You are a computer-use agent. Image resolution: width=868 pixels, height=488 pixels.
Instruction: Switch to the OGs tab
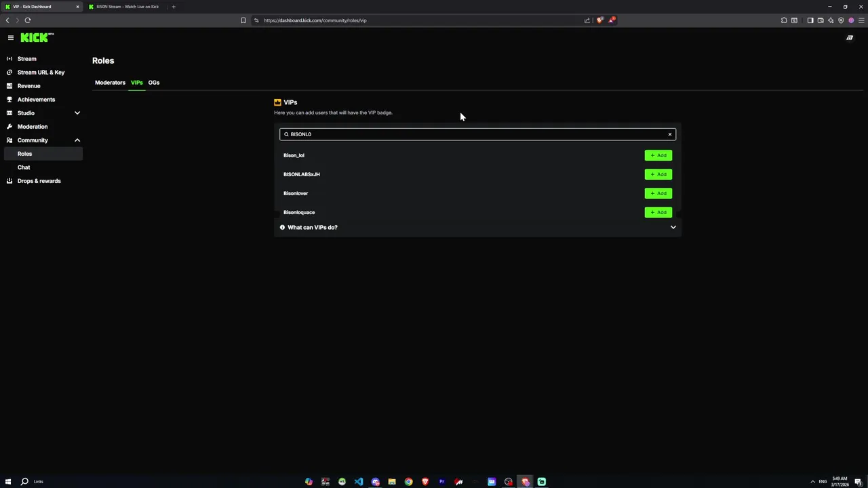click(x=154, y=83)
